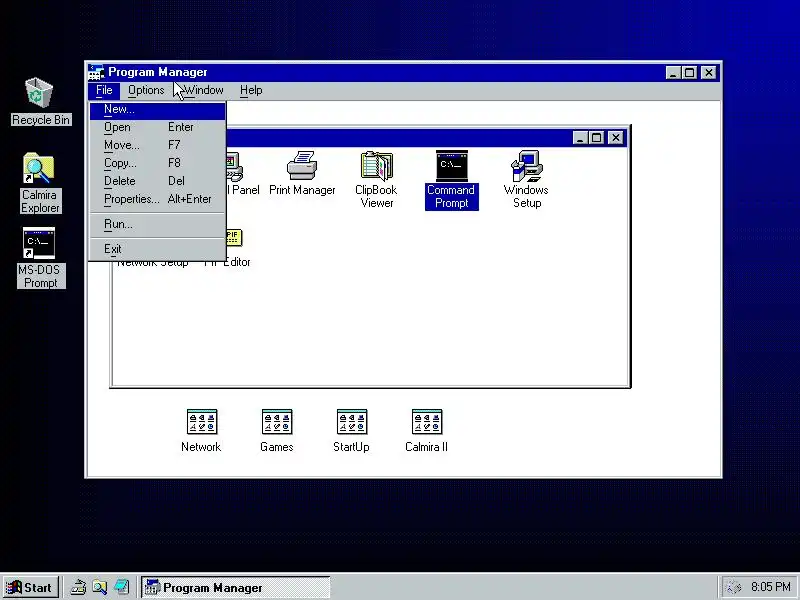Screen dimensions: 800x600
Task: Minimize the inner program group window
Action: tap(580, 138)
